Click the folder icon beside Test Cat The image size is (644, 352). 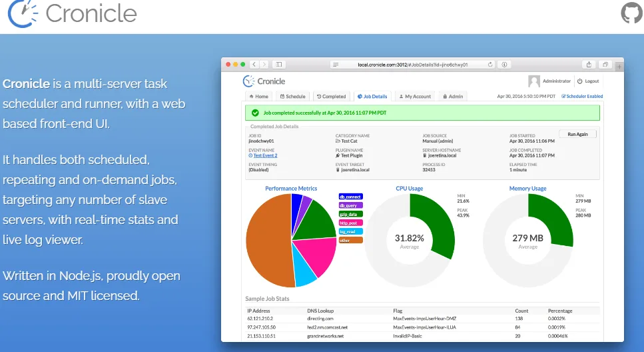click(x=338, y=141)
